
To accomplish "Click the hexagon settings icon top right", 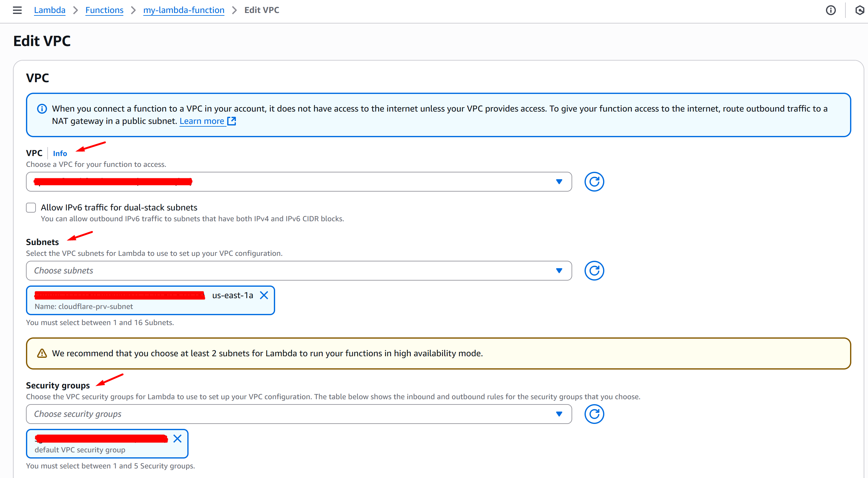I will click(860, 10).
